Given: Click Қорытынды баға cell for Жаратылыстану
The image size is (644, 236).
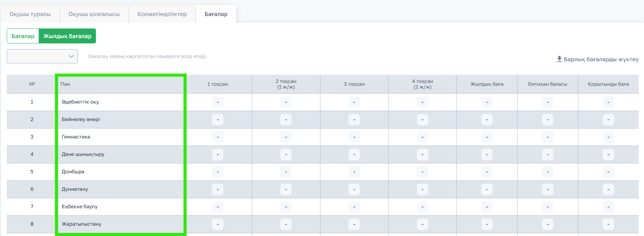Looking at the screenshot, I should click(x=608, y=224).
